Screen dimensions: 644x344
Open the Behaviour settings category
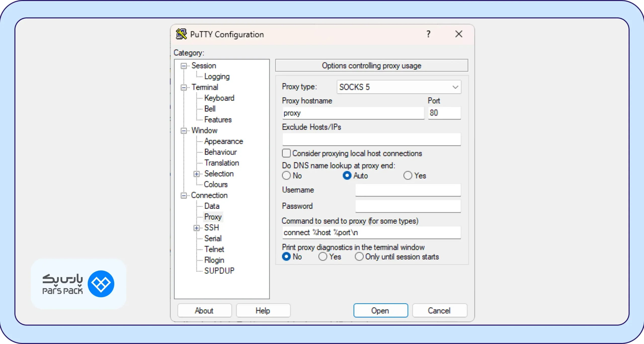pyautogui.click(x=221, y=152)
